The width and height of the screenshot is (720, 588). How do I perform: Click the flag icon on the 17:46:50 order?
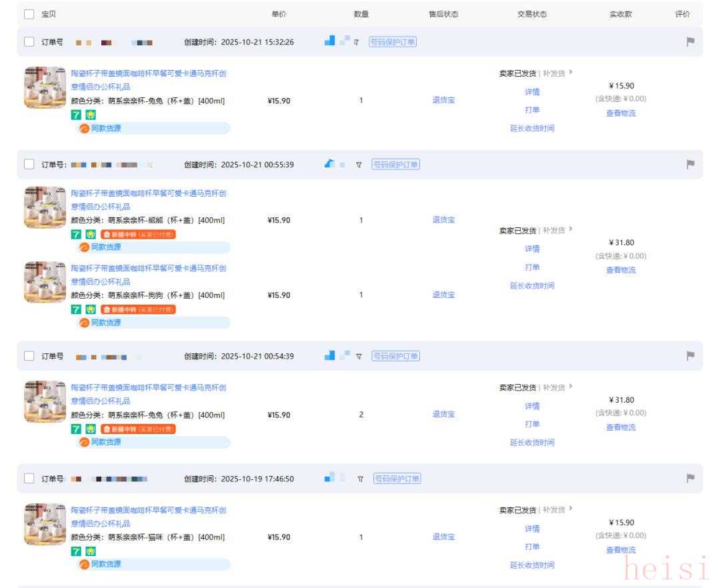690,479
